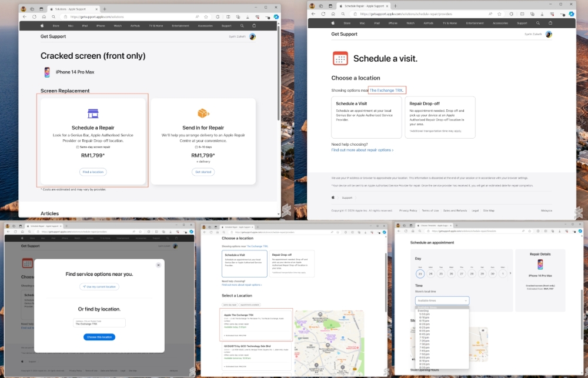Click profile avatar in Cracked screen window title bar
This screenshot has height=378, width=588.
click(24, 9)
